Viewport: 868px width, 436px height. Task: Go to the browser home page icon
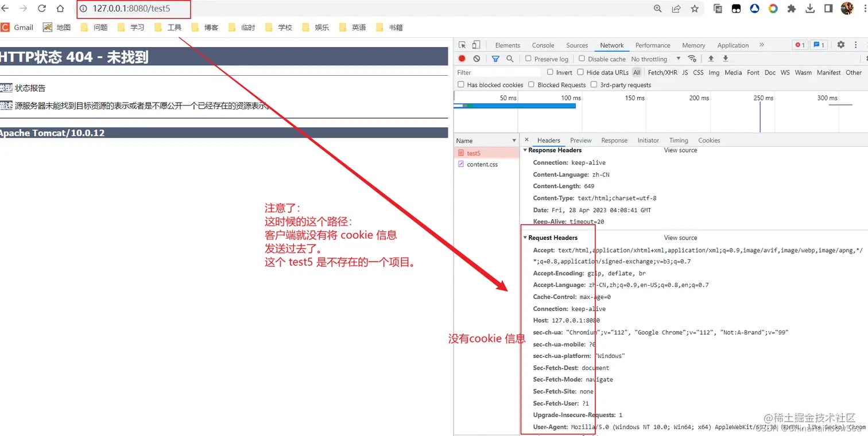60,9
